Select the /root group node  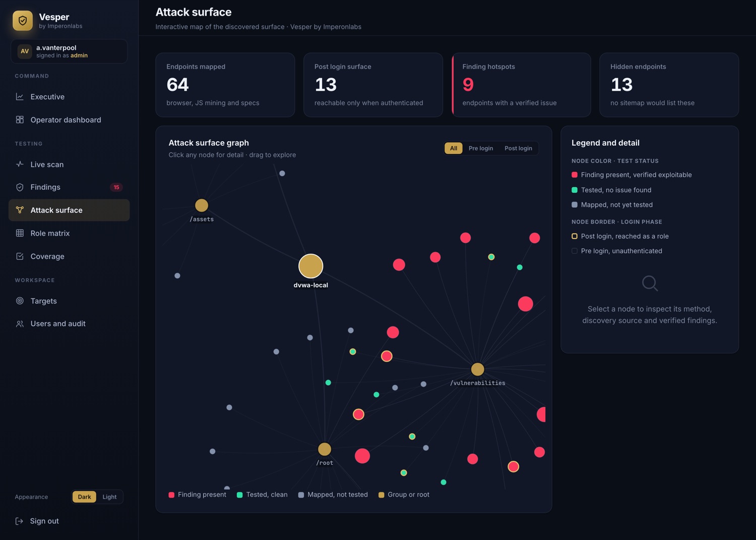click(325, 449)
